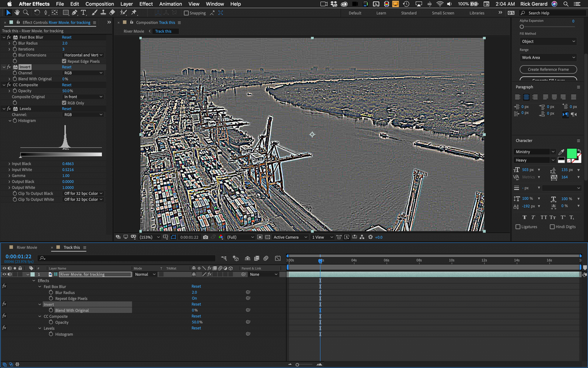Select the Hand tool

pos(17,13)
